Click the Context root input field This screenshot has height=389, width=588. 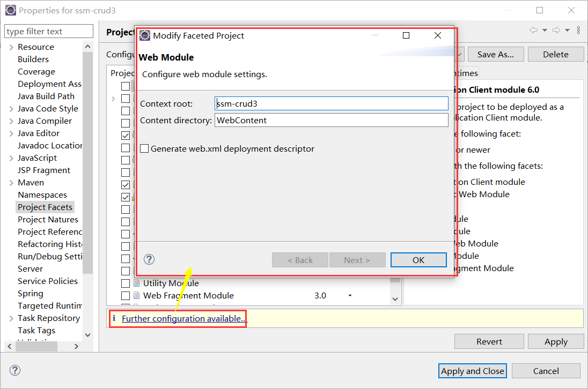[331, 103]
